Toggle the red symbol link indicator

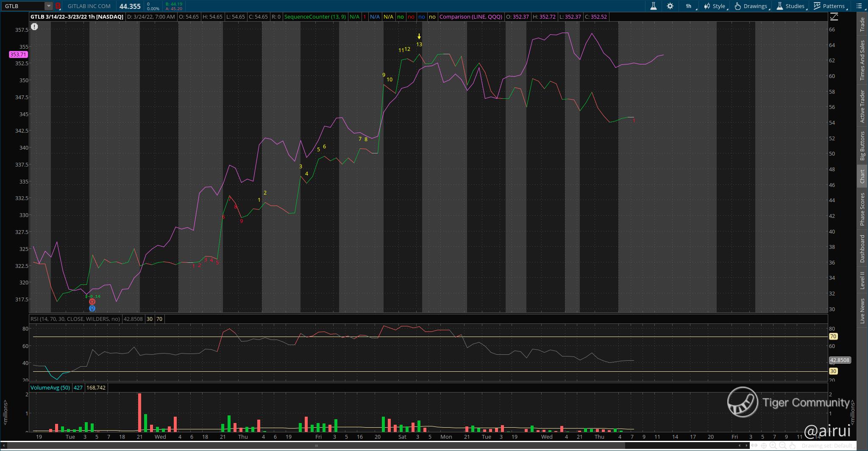58,6
